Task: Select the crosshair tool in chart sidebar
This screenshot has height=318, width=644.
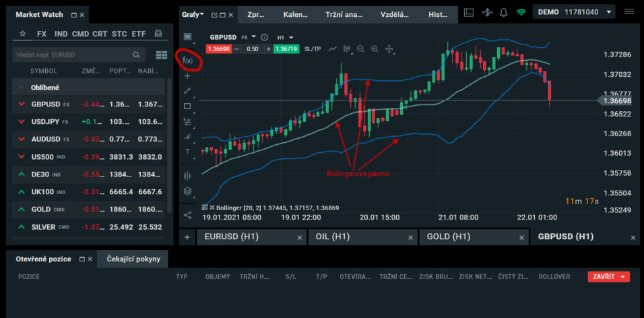Action: point(187,76)
